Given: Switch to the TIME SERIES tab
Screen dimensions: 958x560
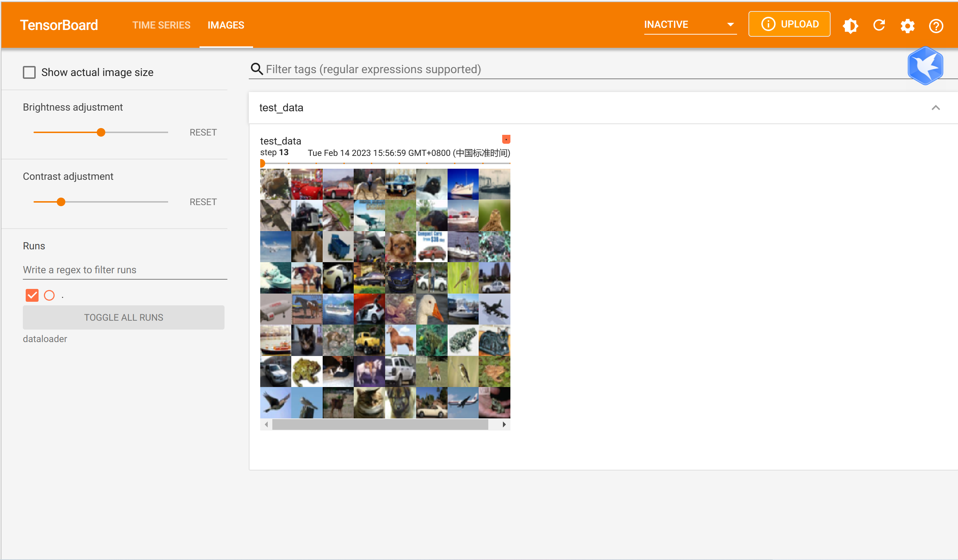Looking at the screenshot, I should [161, 25].
